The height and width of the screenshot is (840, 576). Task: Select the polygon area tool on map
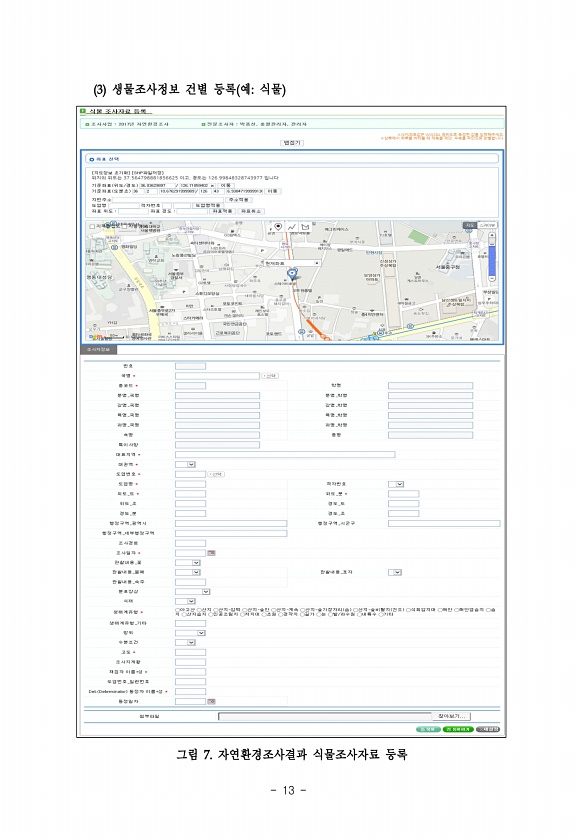tap(305, 227)
